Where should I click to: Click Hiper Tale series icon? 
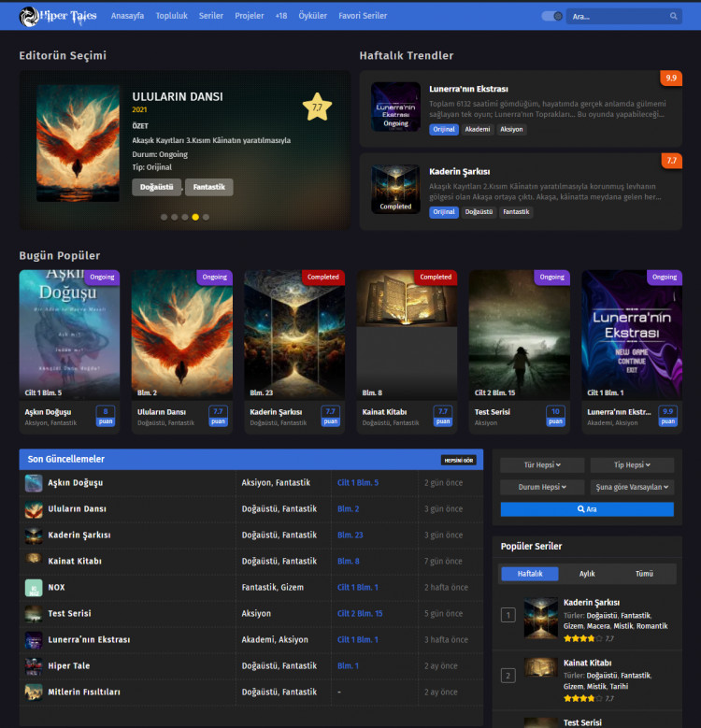click(x=34, y=666)
